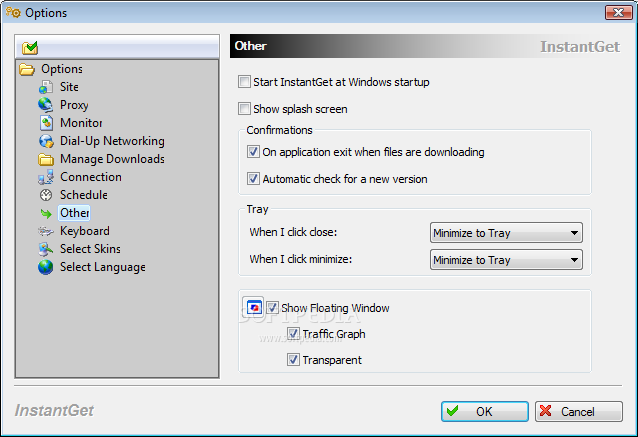Open the When I click minimize dropdown
The image size is (638, 437).
tap(506, 260)
